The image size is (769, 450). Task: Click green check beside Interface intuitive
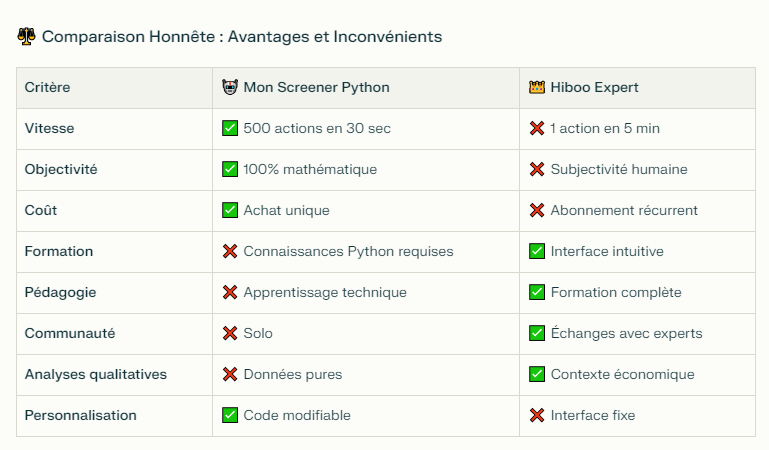point(537,251)
